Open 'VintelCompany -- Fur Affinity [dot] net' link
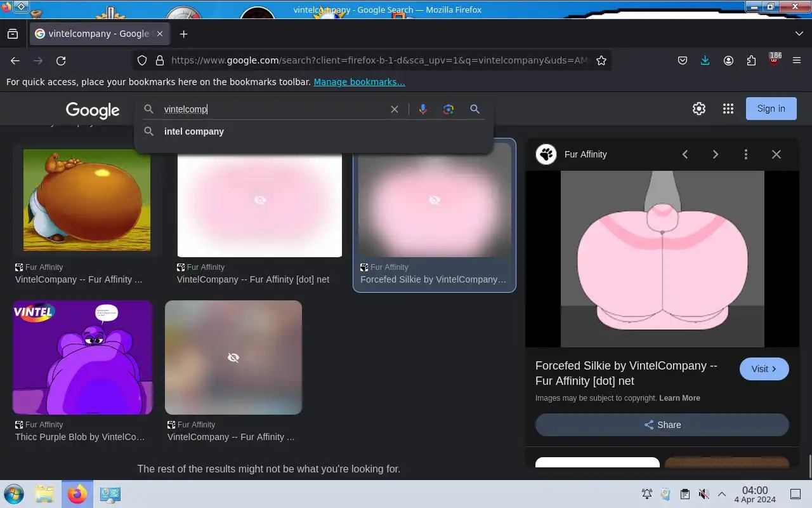Viewport: 812px width, 508px height. coord(253,279)
